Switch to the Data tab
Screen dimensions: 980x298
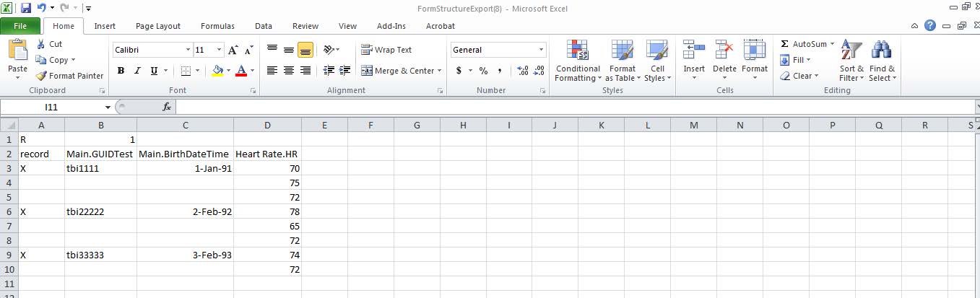[264, 26]
